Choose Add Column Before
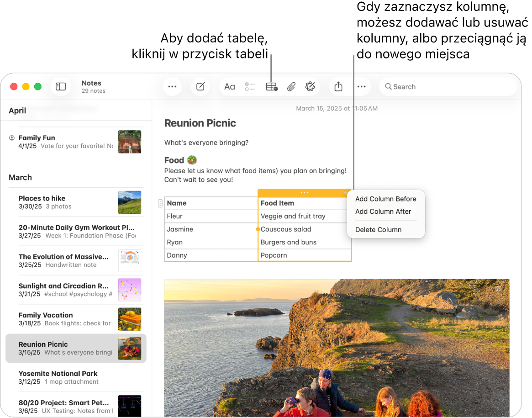The width and height of the screenshot is (532, 418). [x=385, y=199]
